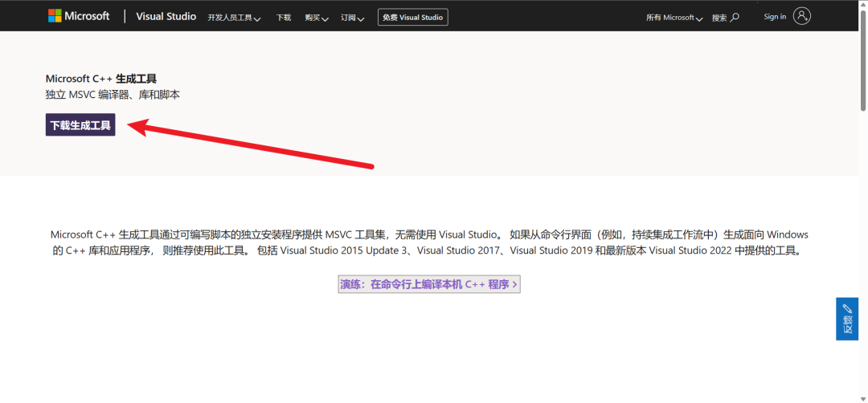Open the Visual Studio home link

pos(166,17)
